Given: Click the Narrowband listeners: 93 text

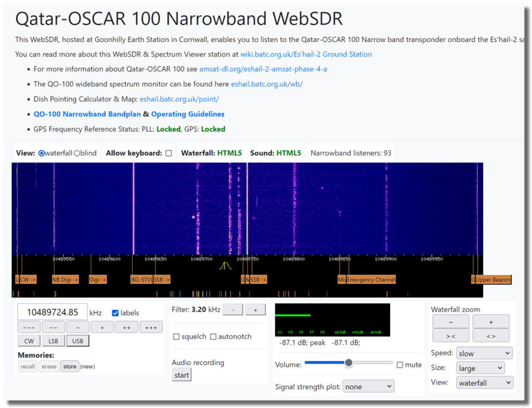Looking at the screenshot, I should tap(351, 153).
